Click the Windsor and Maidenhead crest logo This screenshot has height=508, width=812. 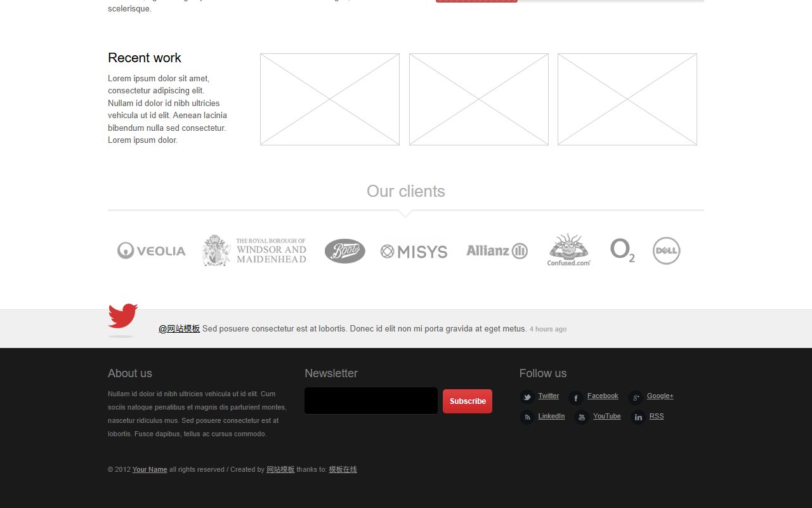click(254, 250)
